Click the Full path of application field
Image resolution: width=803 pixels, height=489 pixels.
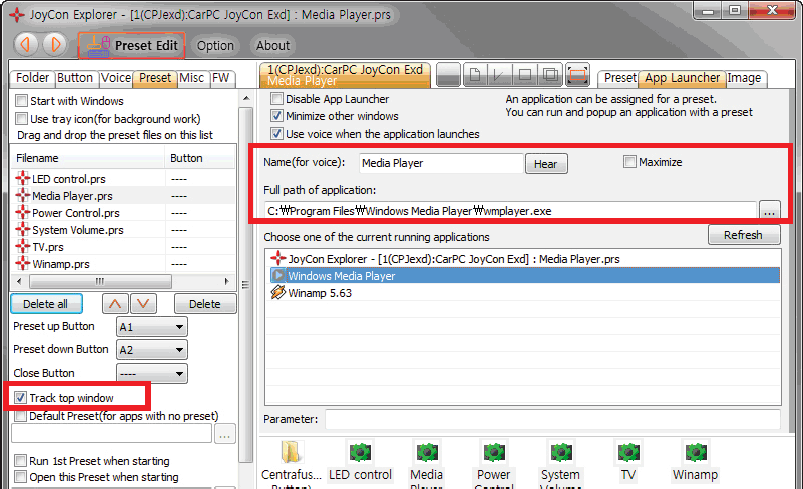(x=510, y=210)
